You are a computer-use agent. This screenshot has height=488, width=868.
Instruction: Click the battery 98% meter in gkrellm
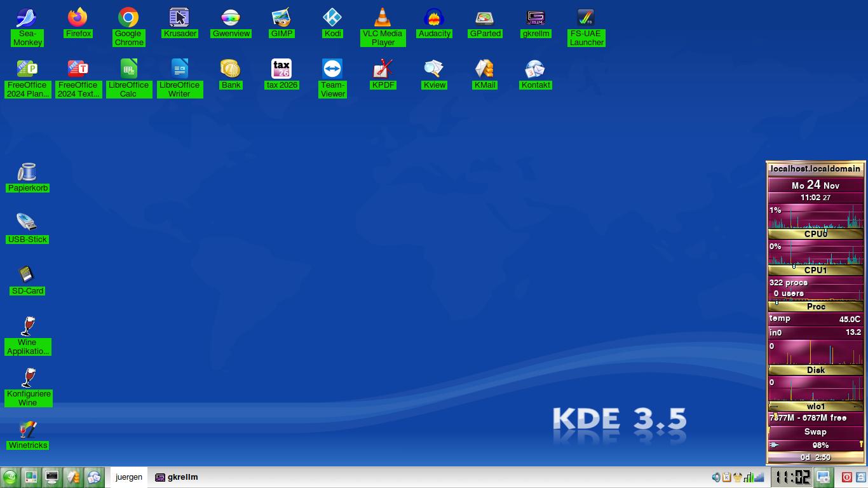pyautogui.click(x=815, y=445)
